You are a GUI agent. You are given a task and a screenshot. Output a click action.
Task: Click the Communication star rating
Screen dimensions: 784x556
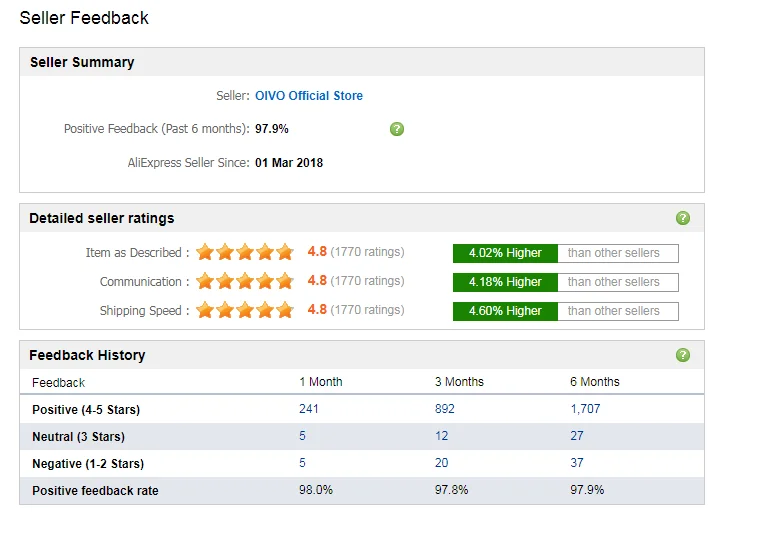244,281
